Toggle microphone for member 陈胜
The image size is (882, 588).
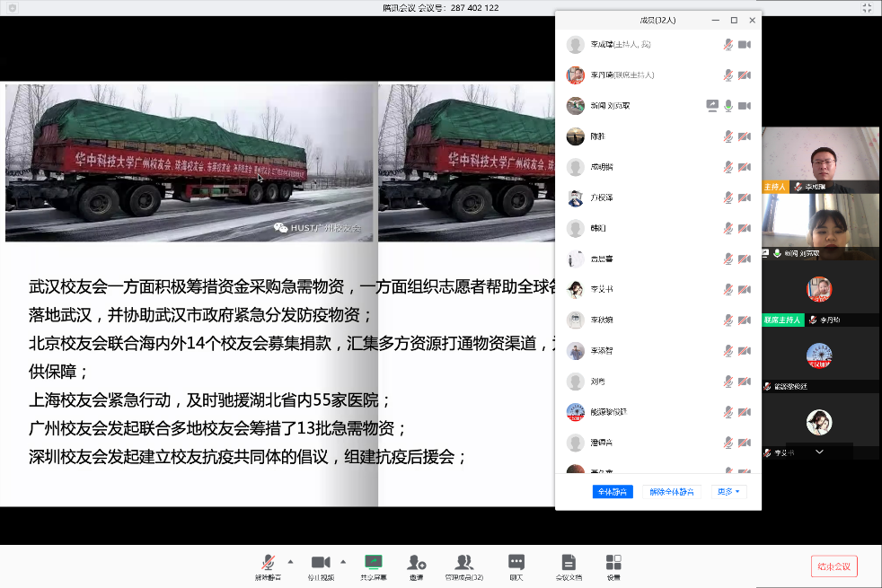[x=728, y=136]
